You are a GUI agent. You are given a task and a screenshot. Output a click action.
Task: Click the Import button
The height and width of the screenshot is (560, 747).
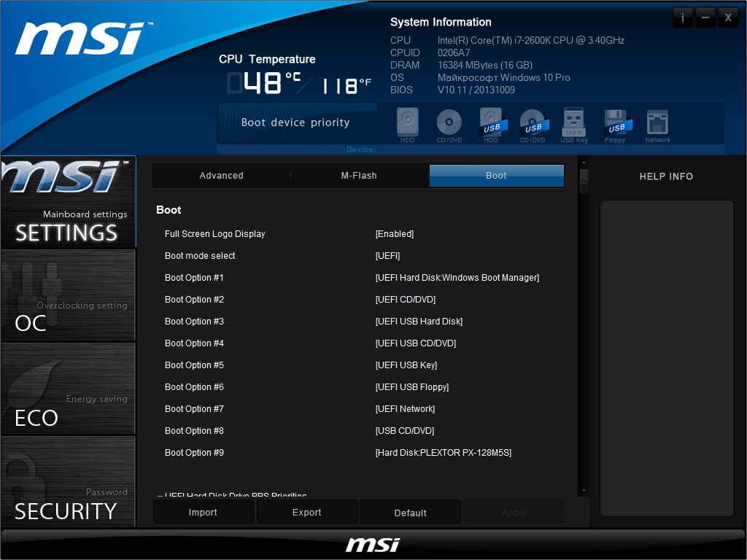(203, 513)
